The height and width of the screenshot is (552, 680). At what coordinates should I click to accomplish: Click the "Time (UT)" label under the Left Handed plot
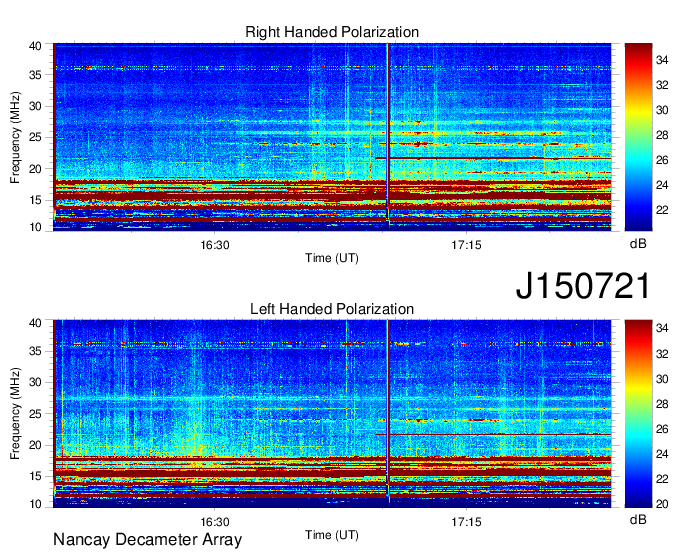pos(332,535)
